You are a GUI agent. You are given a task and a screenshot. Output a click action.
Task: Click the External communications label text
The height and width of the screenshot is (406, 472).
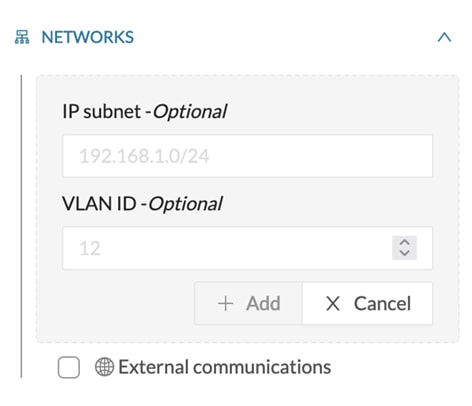click(x=225, y=367)
